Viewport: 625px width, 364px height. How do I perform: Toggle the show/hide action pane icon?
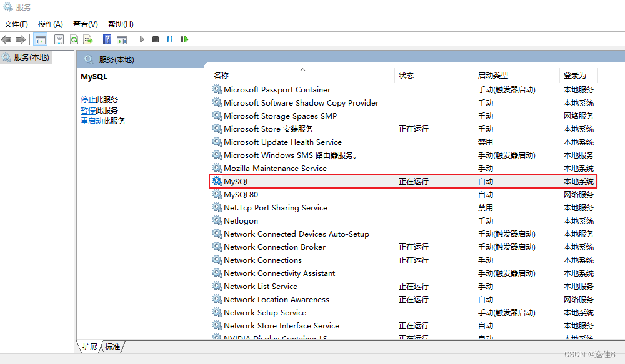click(x=122, y=39)
